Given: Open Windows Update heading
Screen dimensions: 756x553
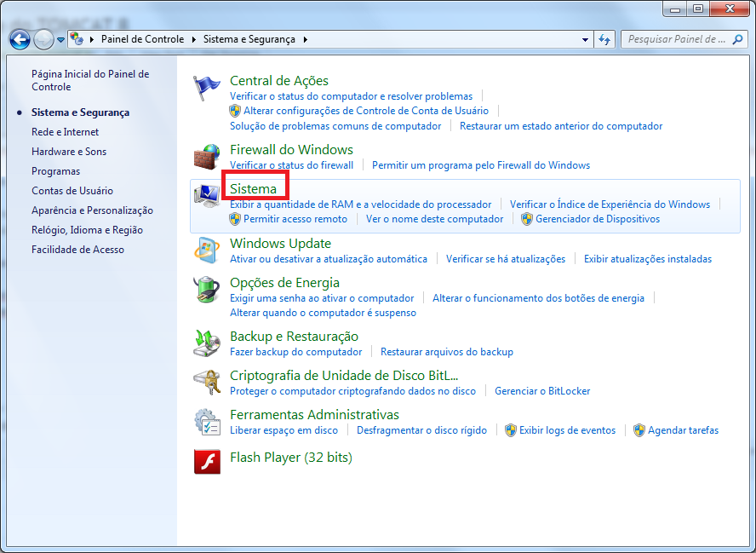Looking at the screenshot, I should pyautogui.click(x=280, y=243).
